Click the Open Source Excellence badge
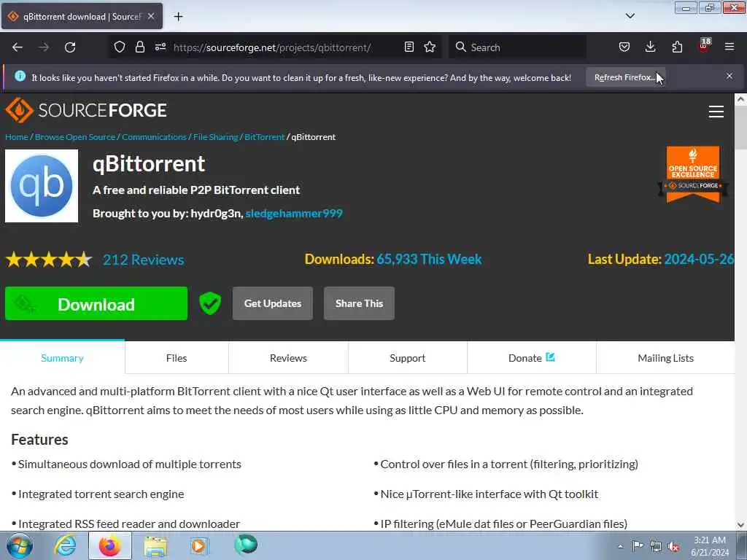747x560 pixels. 693,174
